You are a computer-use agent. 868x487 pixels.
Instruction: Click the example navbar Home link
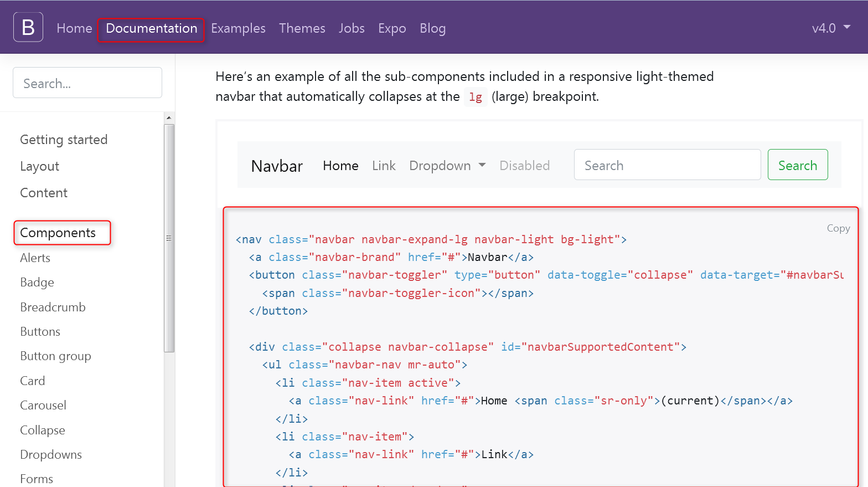[340, 166]
